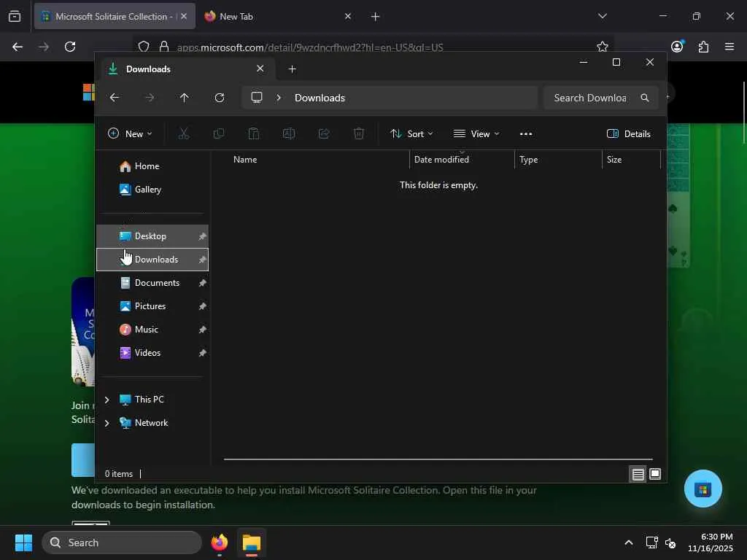Sort by the Name column header
Screen dimensions: 747x560
(x=317, y=160)
